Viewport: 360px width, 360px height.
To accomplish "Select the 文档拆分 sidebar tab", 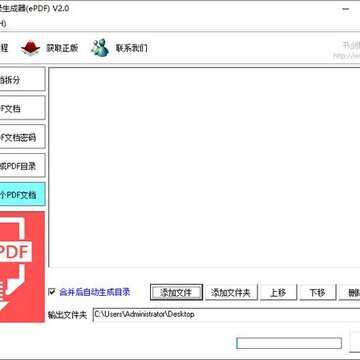I will (x=22, y=79).
